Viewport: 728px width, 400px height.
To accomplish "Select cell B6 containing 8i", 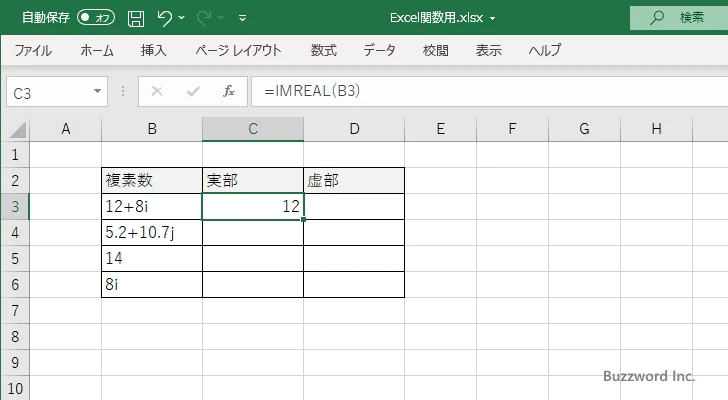I will click(x=152, y=284).
